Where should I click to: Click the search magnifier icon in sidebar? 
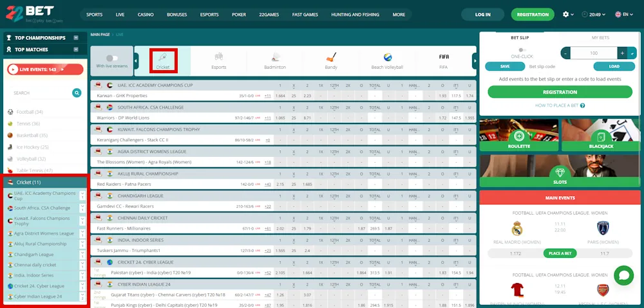(77, 93)
